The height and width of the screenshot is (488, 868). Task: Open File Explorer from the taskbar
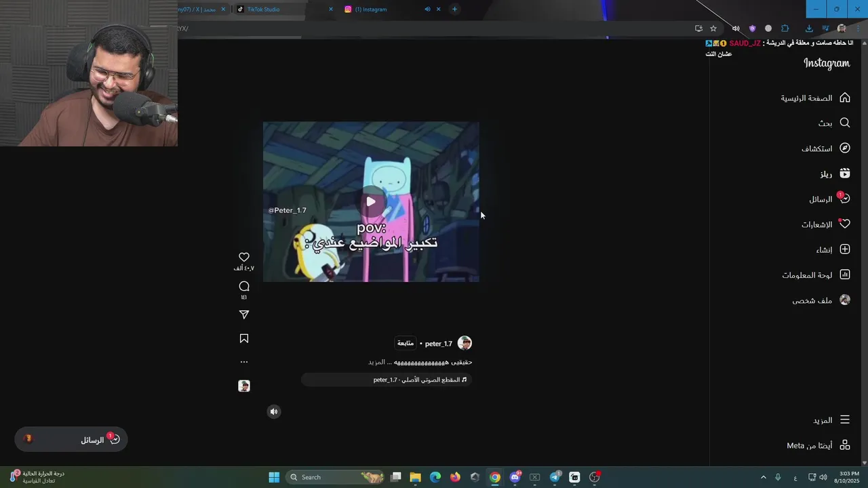click(x=416, y=477)
